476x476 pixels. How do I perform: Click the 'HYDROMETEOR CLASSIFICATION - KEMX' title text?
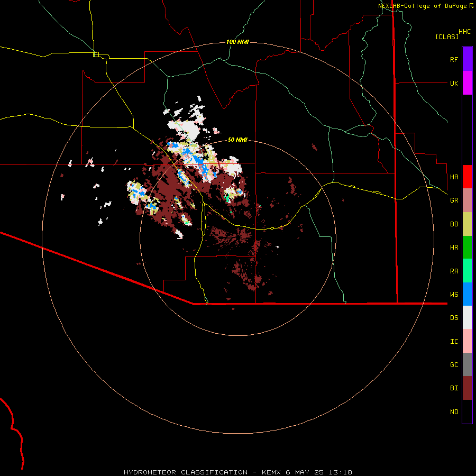point(204,472)
